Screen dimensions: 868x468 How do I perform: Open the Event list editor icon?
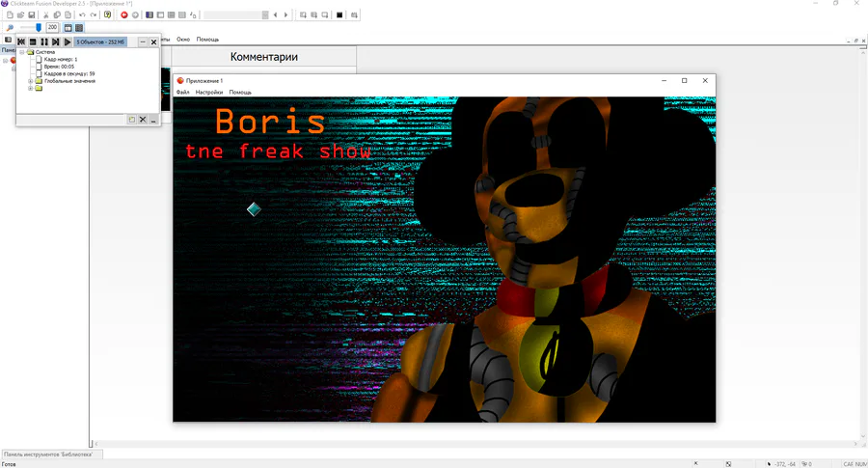(x=182, y=14)
